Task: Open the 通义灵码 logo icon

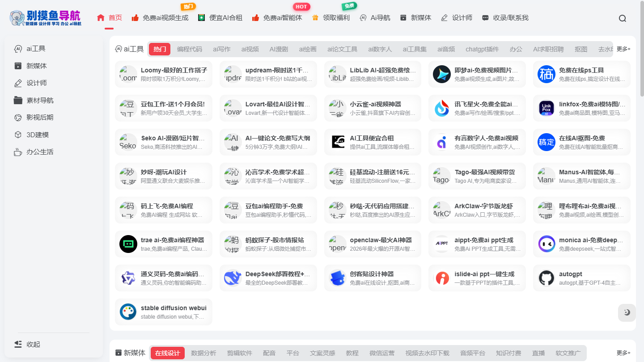Action: click(128, 278)
